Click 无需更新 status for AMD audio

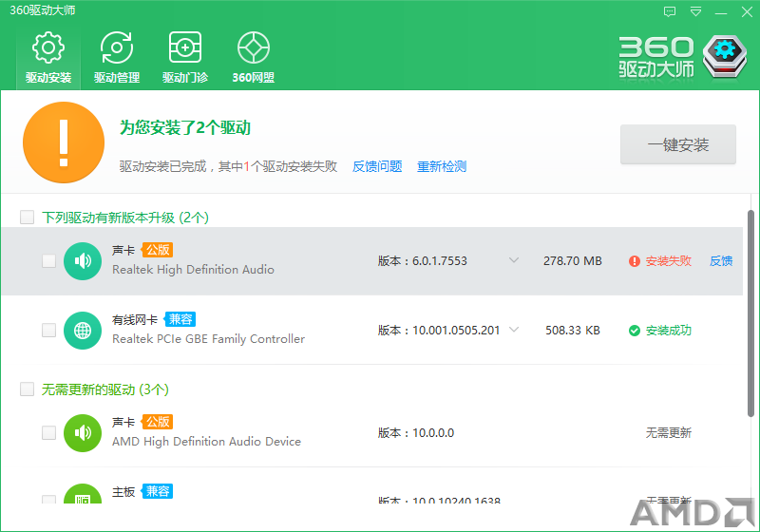click(669, 432)
